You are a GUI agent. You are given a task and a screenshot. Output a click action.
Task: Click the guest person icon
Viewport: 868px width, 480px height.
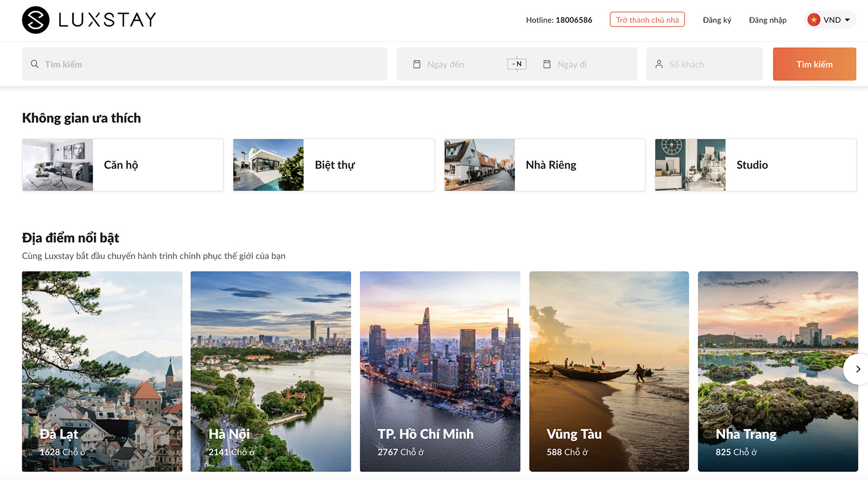pyautogui.click(x=659, y=64)
